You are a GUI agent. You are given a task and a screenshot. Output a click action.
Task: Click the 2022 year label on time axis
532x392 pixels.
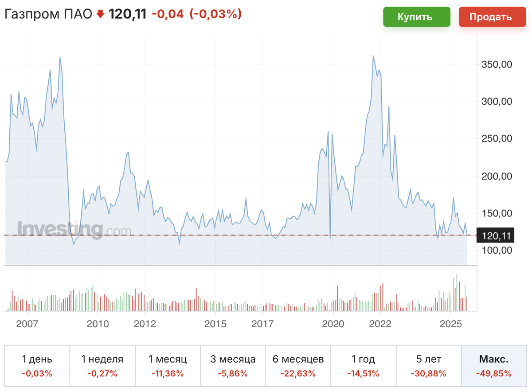coord(380,324)
